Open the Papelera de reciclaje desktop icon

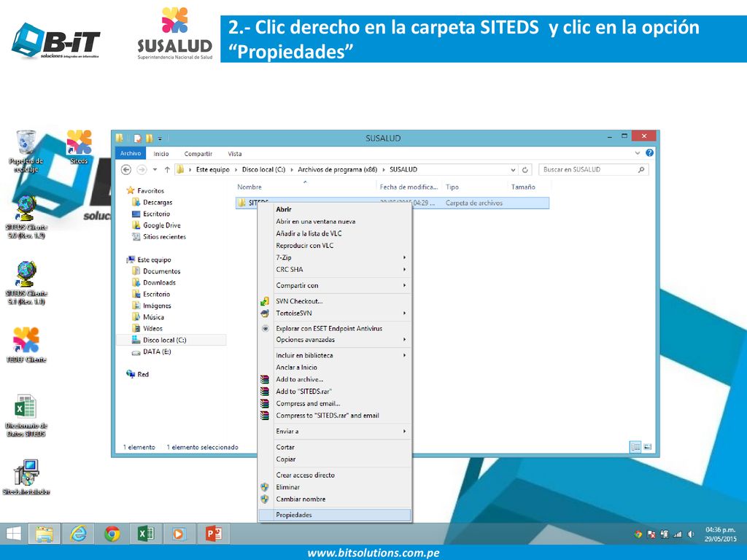26,152
